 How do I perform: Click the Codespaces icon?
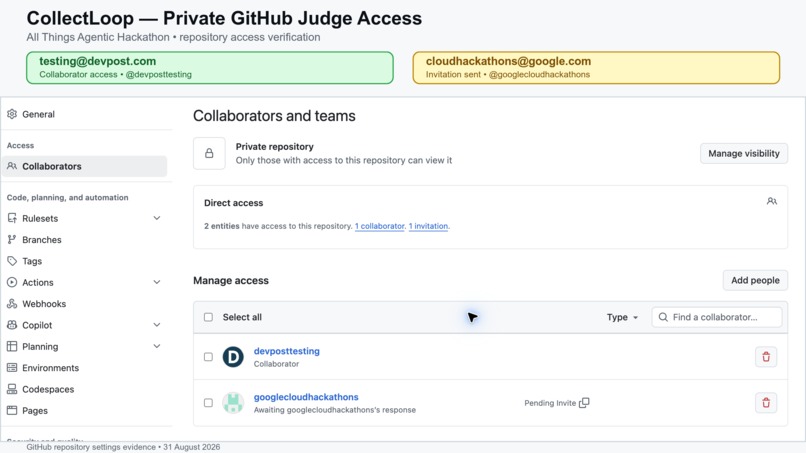coord(12,389)
